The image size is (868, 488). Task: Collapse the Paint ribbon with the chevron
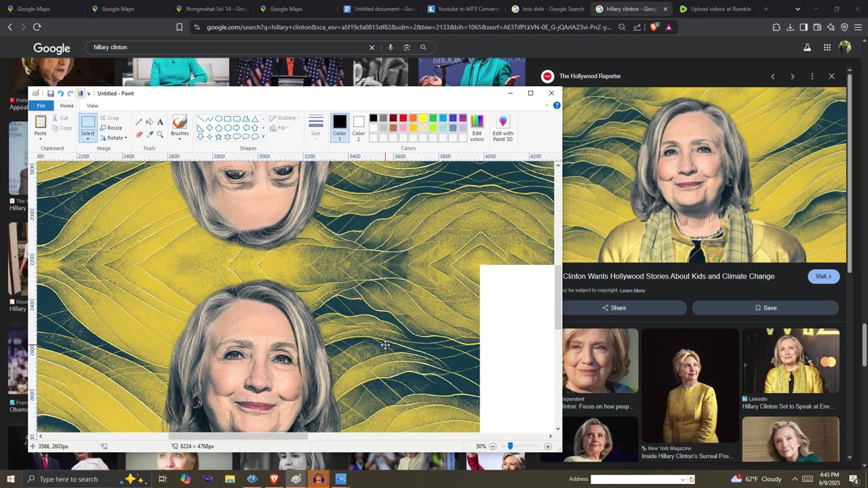pos(547,106)
